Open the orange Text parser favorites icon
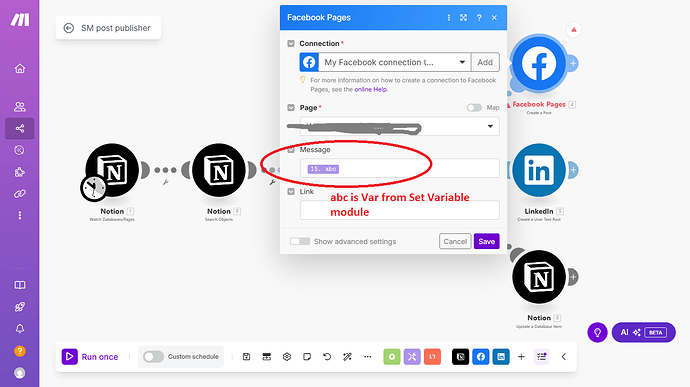 tap(432, 357)
